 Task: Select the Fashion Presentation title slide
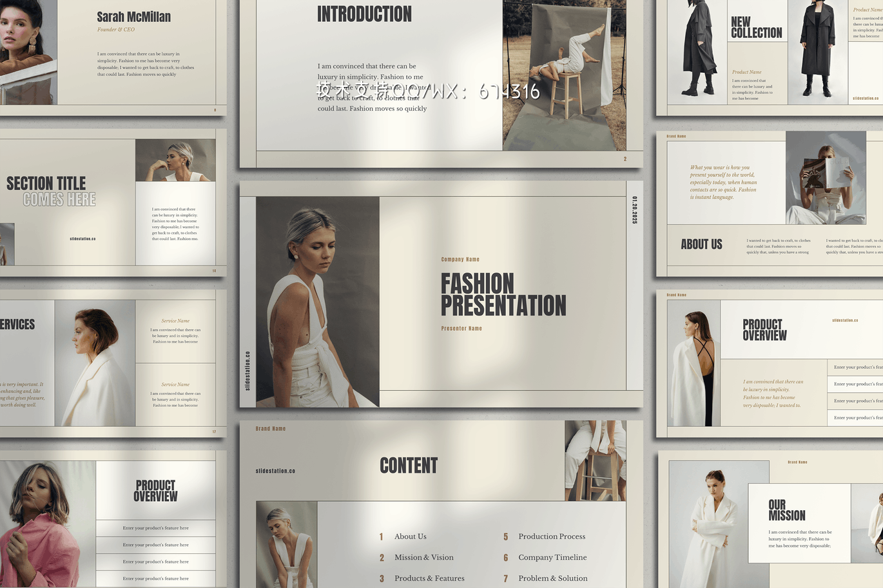441,294
